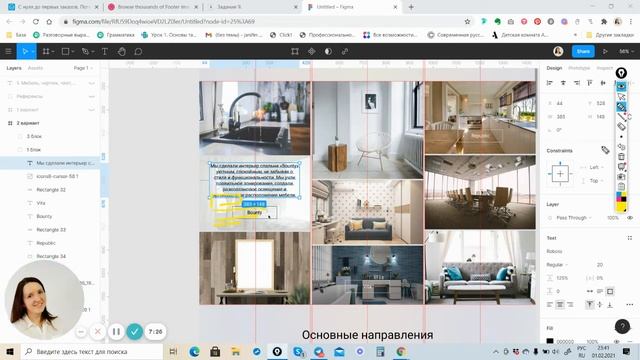This screenshot has width=640, height=360.
Task: Open Move tool dropdown arrow
Action: click(x=33, y=51)
